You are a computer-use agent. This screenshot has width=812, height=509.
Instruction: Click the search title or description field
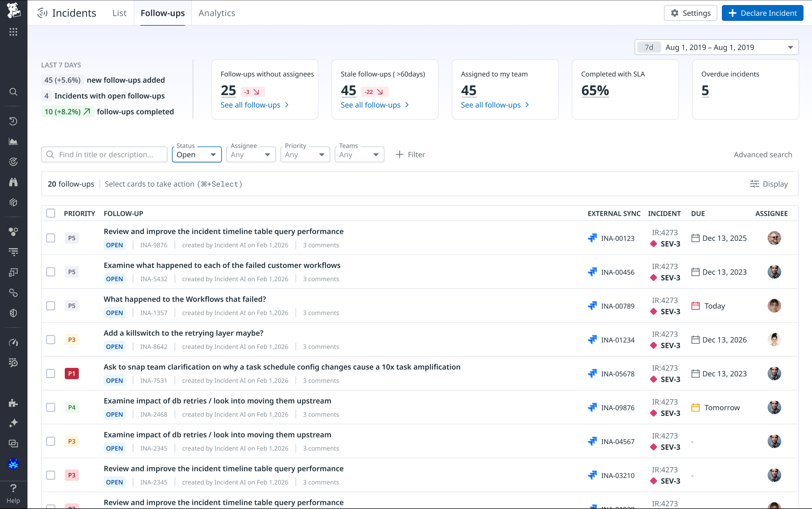[104, 154]
